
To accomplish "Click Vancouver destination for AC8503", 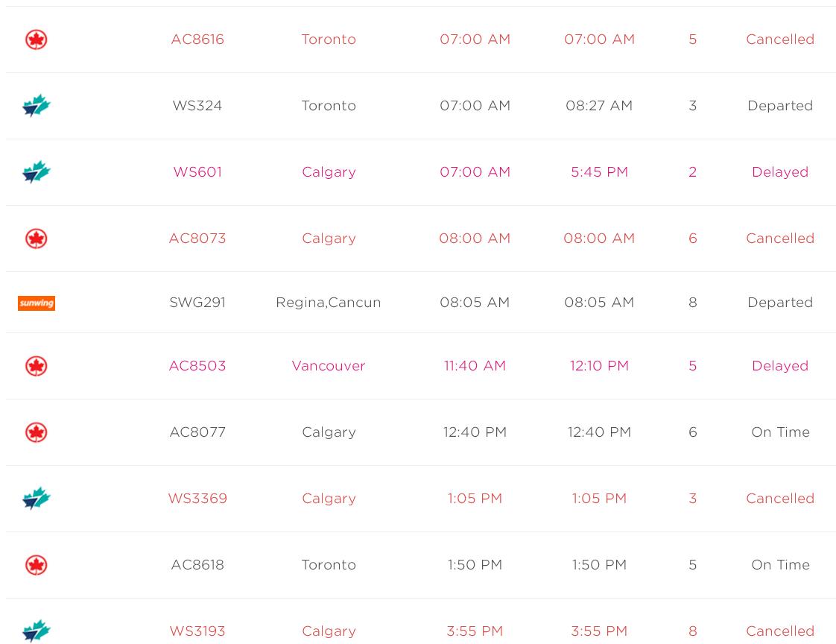I will click(x=328, y=366).
